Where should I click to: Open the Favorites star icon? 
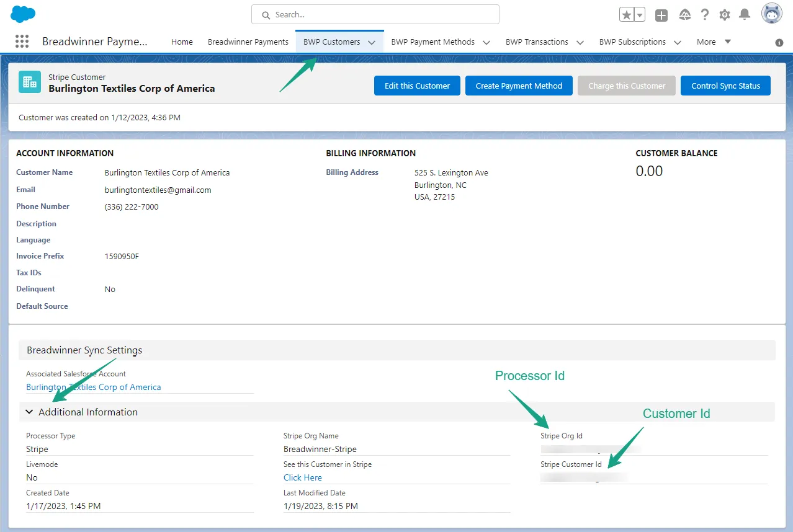[627, 15]
